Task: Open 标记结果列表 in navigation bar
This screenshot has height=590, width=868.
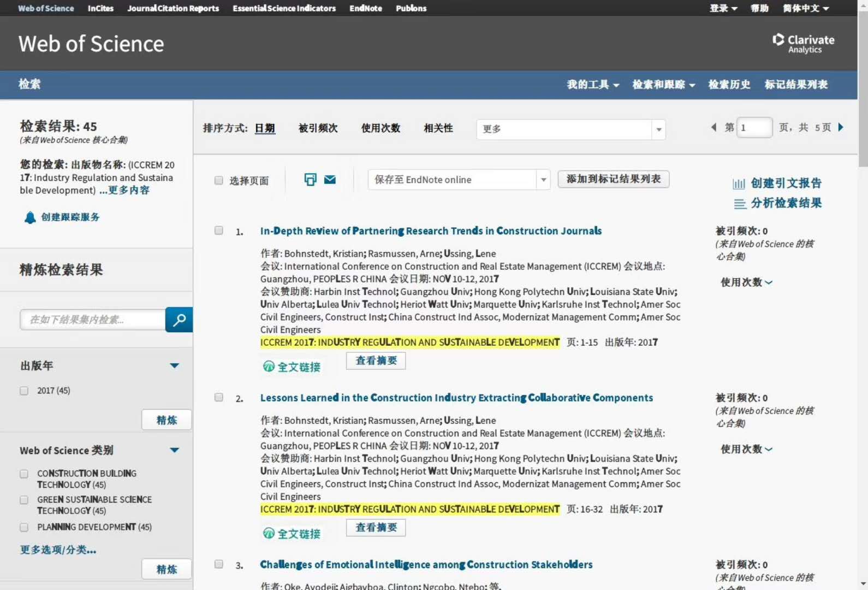Action: pos(796,85)
